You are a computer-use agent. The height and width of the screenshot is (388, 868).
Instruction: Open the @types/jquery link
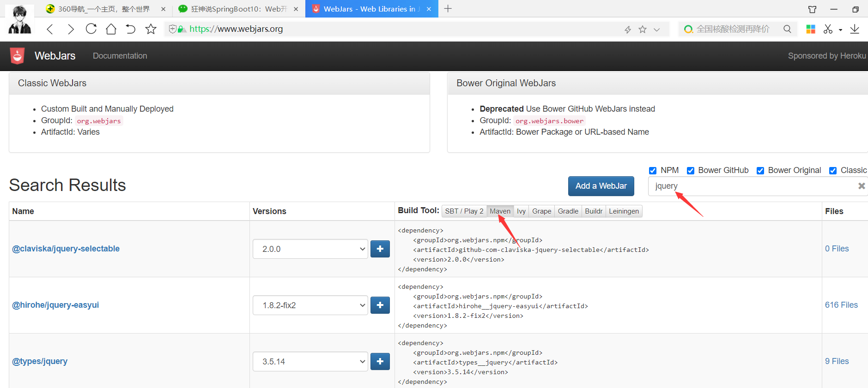[40, 361]
